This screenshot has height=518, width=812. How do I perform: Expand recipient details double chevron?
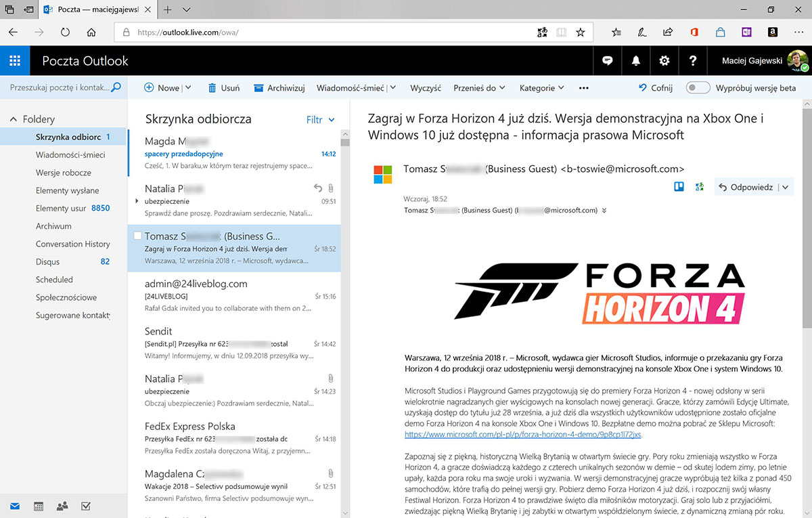point(604,210)
